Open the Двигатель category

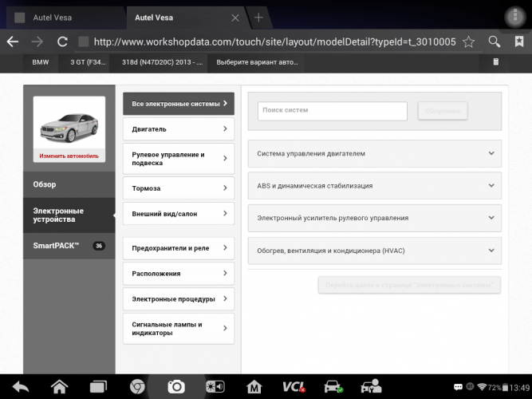pos(179,129)
